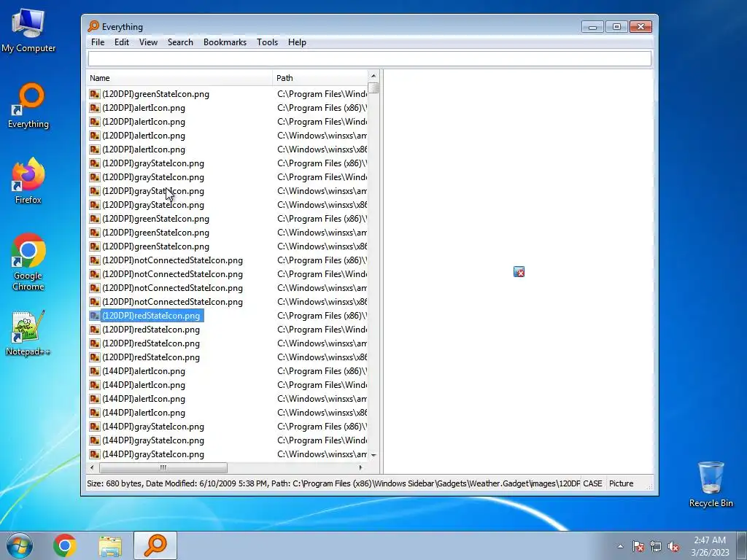The width and height of the screenshot is (747, 560).
Task: Open the View menu
Action: pyautogui.click(x=148, y=42)
